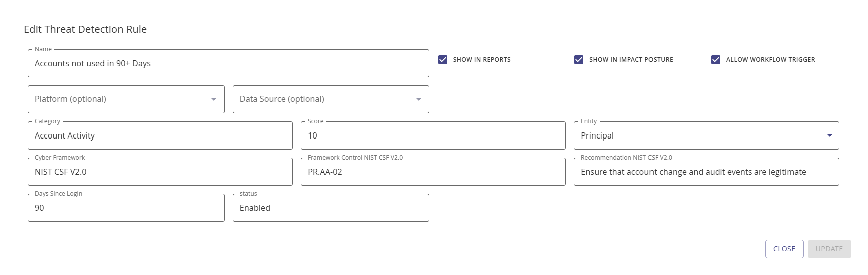This screenshot has height=275, width=868.
Task: Toggle the Show In Reports checkbox
Action: (443, 60)
